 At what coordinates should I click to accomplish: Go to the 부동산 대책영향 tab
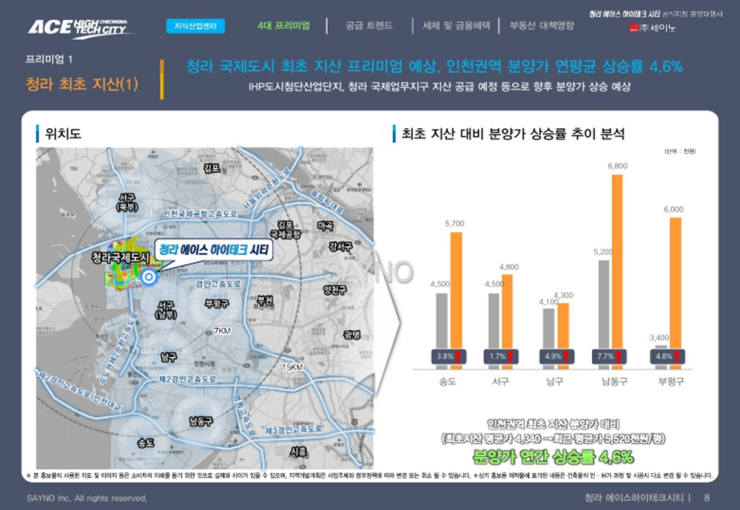click(541, 25)
